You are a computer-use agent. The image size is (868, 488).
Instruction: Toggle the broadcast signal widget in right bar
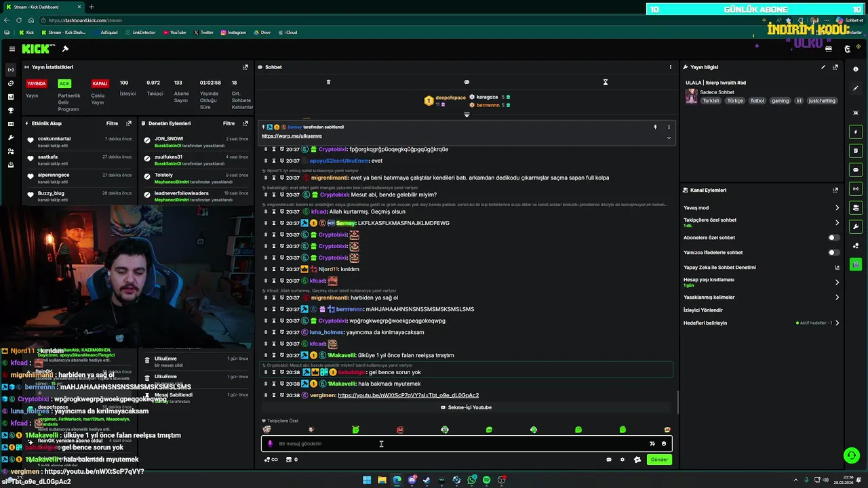(x=856, y=188)
